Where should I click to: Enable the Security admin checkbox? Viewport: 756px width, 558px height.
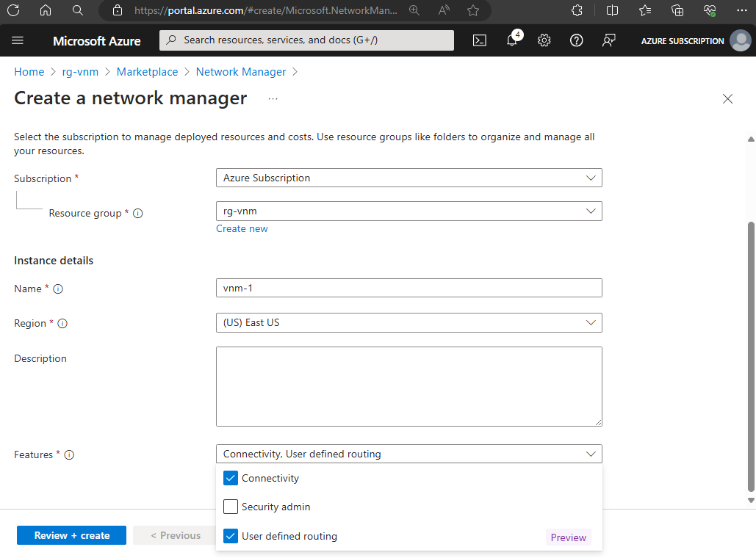tap(231, 507)
